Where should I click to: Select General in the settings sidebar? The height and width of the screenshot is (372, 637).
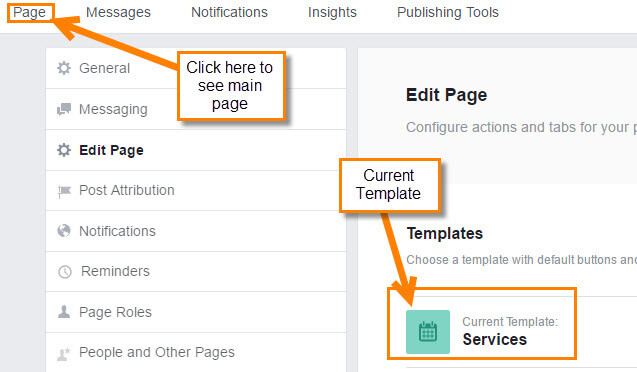196,68
